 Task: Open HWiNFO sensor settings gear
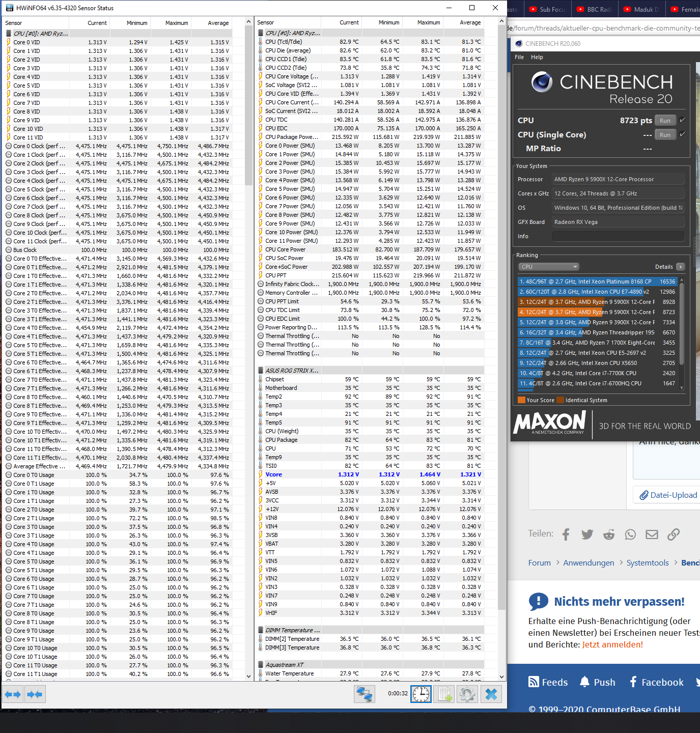[x=467, y=694]
